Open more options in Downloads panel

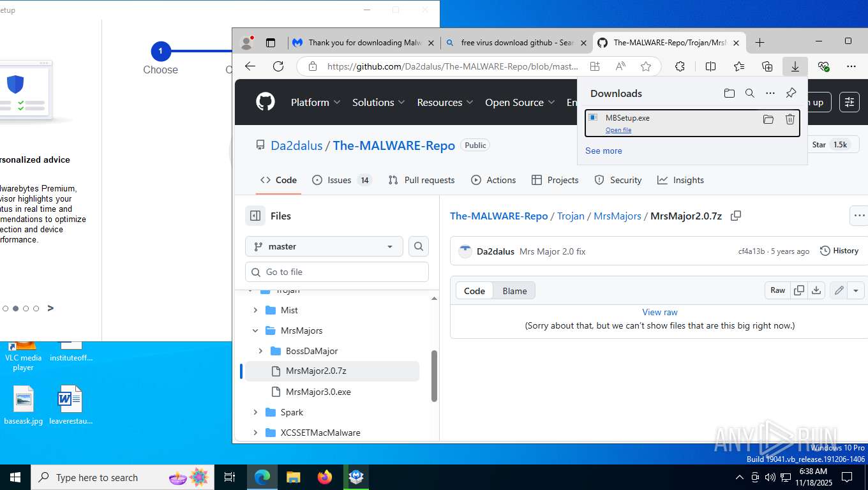click(x=770, y=93)
